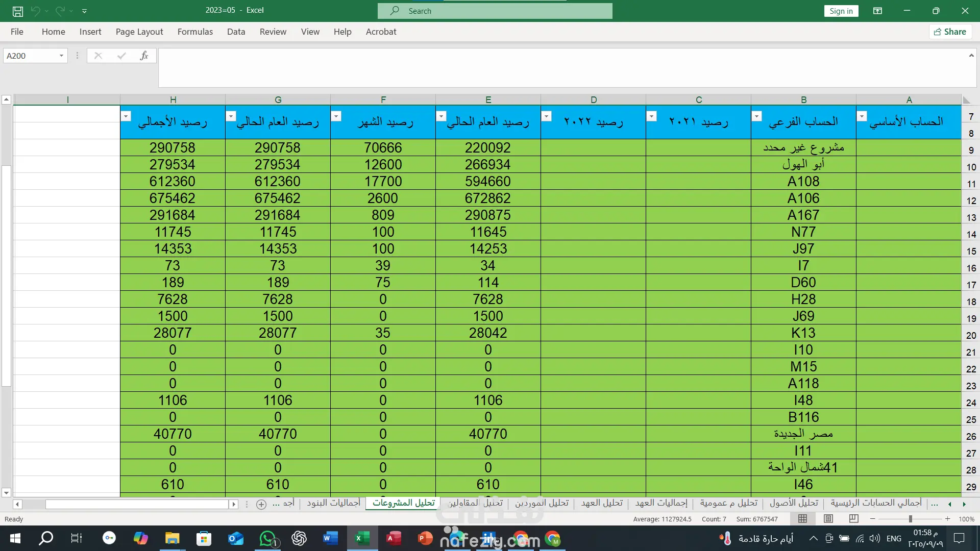
Task: Open filter dropdown for رصيد الأجمالي column
Action: pos(126,116)
